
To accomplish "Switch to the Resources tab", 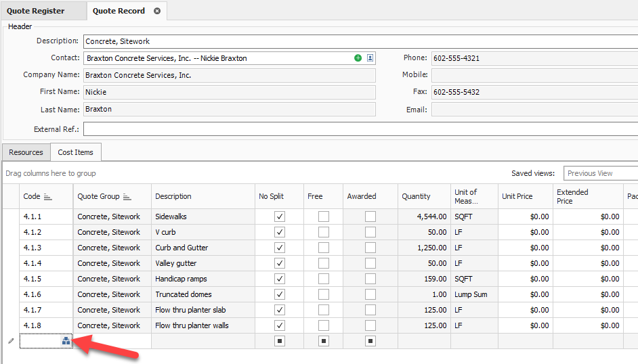I will (26, 152).
